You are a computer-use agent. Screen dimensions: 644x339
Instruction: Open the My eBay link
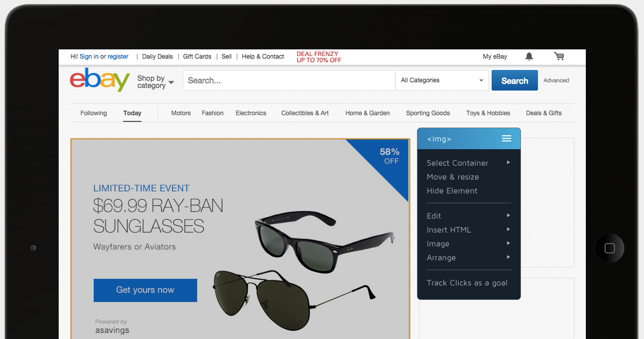(x=495, y=57)
